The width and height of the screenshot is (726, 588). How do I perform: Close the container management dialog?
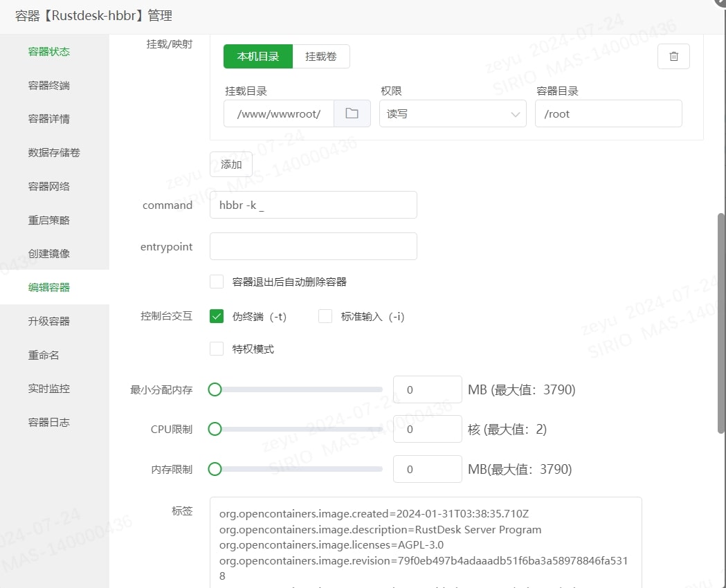point(721,2)
